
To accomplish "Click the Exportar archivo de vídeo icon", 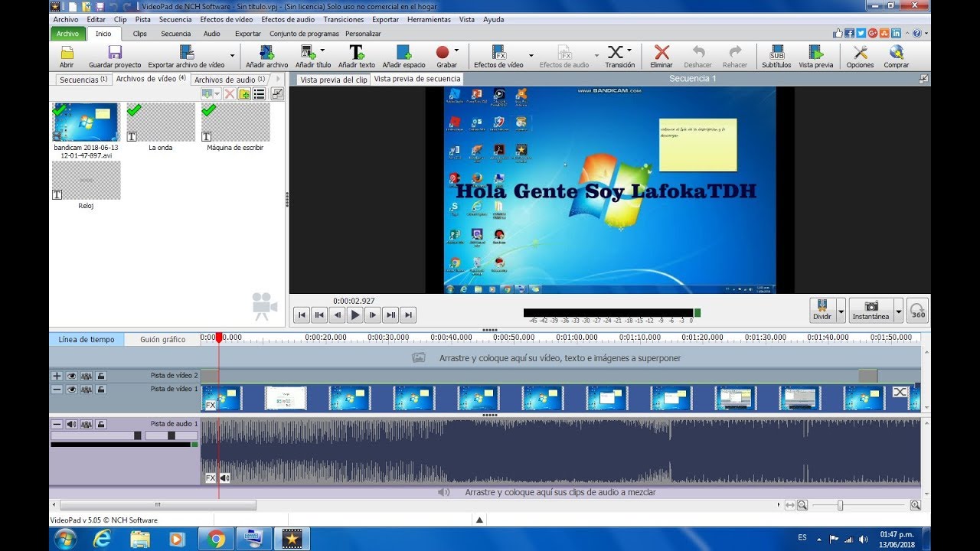I will click(186, 53).
